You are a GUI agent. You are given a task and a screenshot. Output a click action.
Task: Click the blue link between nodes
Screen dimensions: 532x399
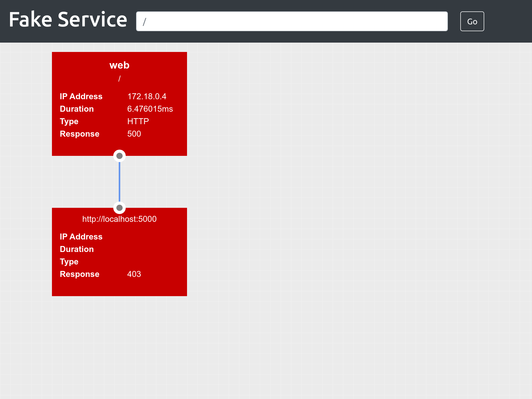(119, 182)
